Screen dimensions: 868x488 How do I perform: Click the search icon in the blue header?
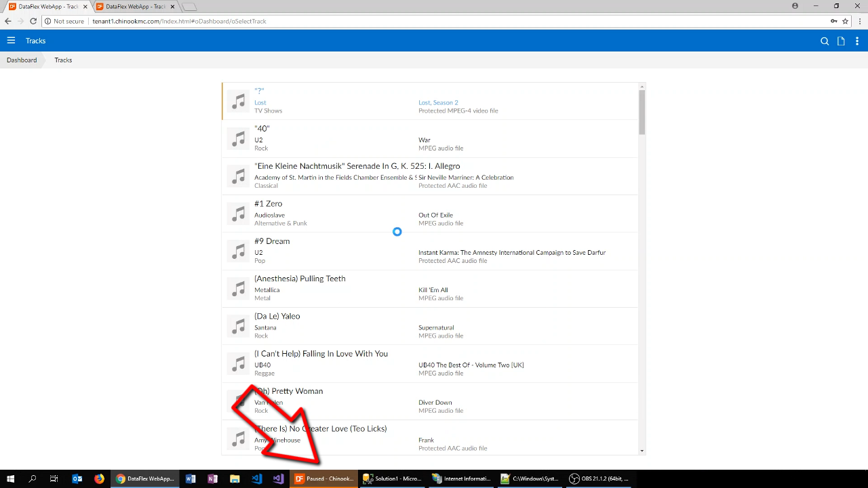coord(825,41)
